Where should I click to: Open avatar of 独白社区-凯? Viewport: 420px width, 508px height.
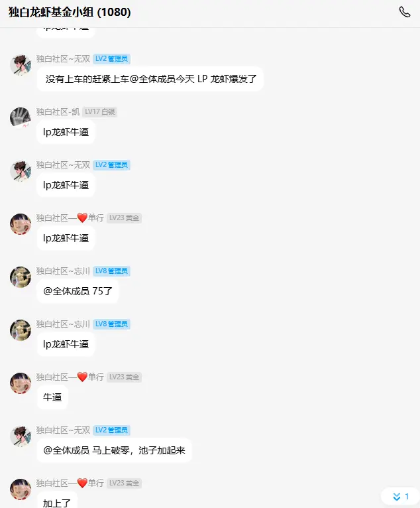21,118
